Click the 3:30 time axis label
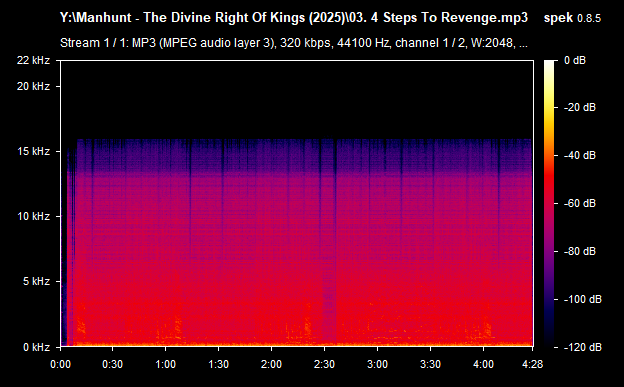Viewport: 624px width, 387px height. (x=430, y=364)
